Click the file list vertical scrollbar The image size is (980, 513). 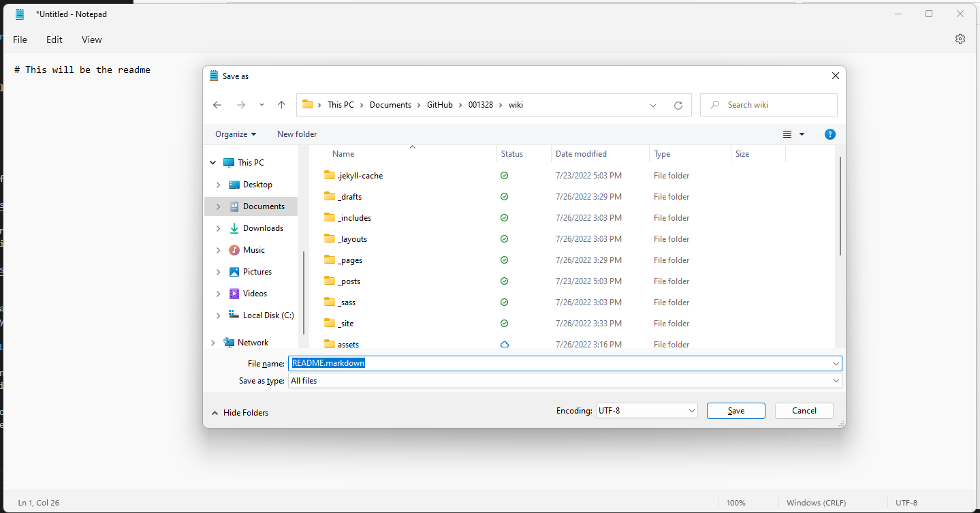840,206
